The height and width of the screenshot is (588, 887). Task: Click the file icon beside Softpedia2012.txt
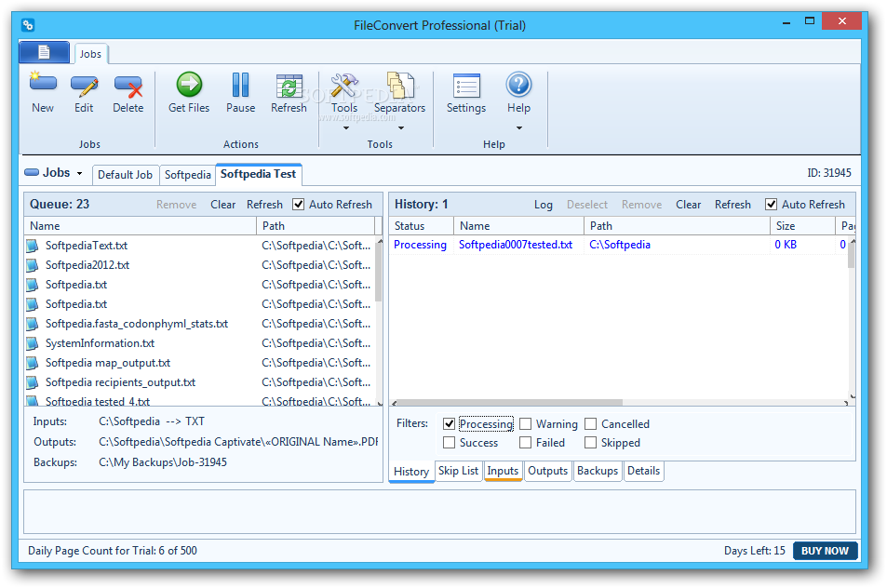click(x=33, y=265)
